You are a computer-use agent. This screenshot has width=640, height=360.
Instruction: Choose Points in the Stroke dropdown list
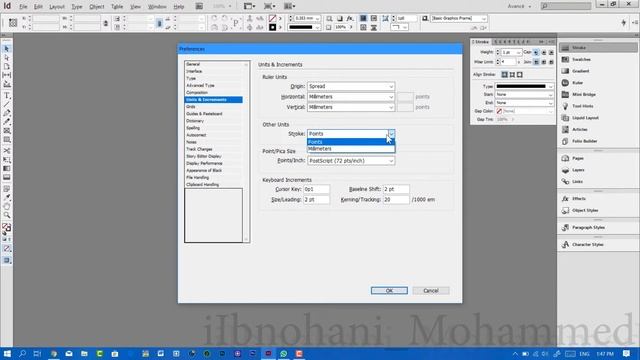tap(351, 142)
